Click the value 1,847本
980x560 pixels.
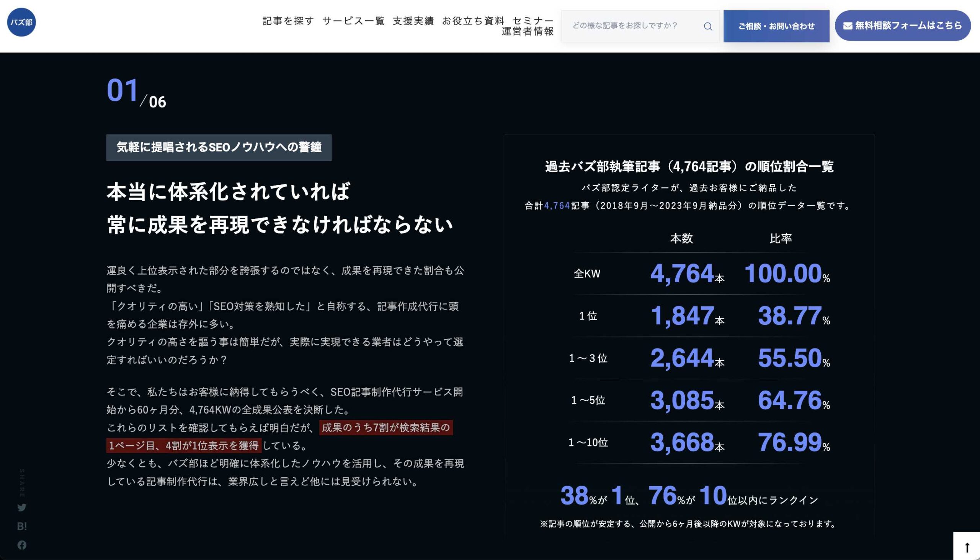pos(688,316)
